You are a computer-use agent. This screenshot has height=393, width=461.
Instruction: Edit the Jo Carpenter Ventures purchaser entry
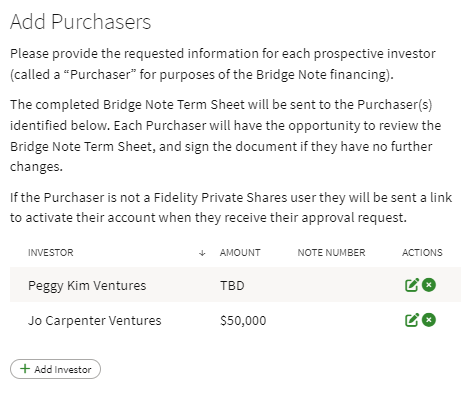(x=412, y=320)
